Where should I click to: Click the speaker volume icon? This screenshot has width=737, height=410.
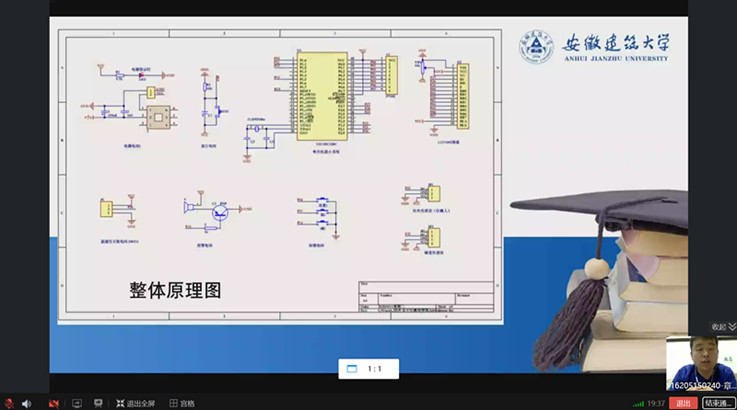[27, 403]
